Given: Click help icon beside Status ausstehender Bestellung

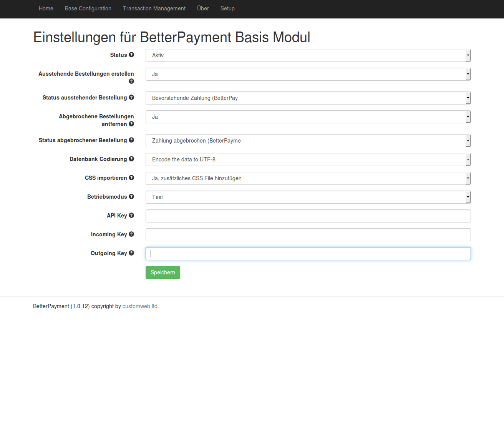Looking at the screenshot, I should (131, 98).
